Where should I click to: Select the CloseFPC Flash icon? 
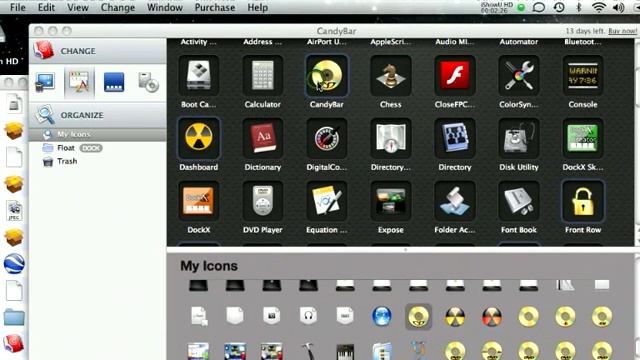(x=455, y=76)
